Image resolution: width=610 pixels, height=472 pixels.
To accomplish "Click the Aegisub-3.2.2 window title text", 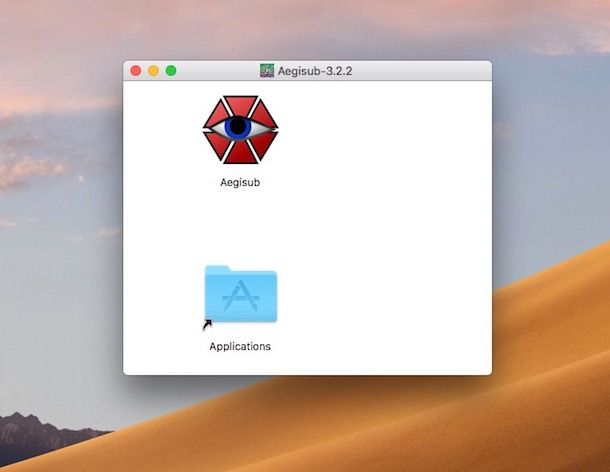I will tap(315, 71).
